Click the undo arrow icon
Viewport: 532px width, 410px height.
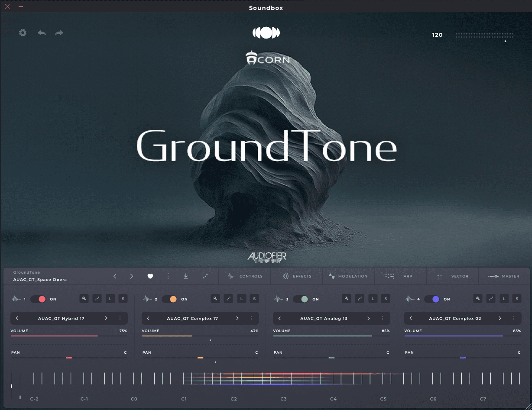42,33
